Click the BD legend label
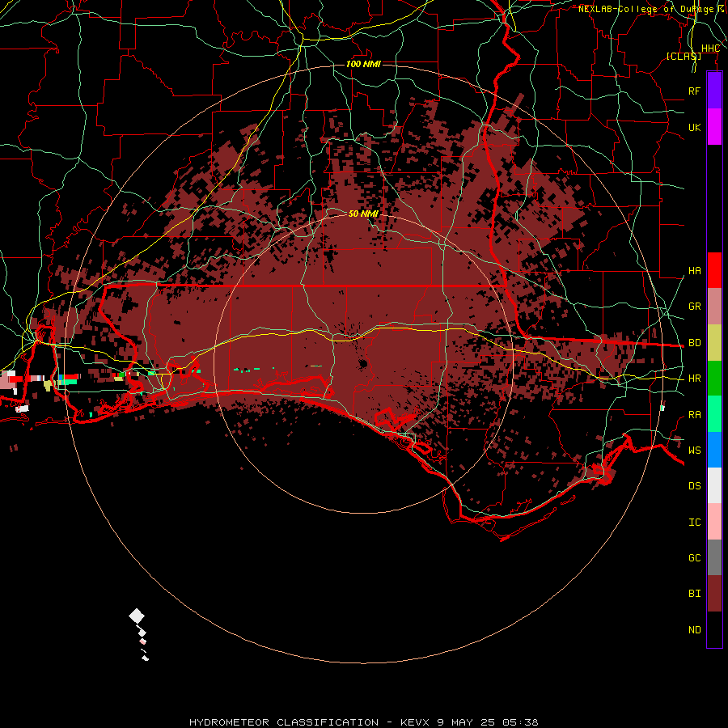Image resolution: width=728 pixels, height=728 pixels. (694, 343)
